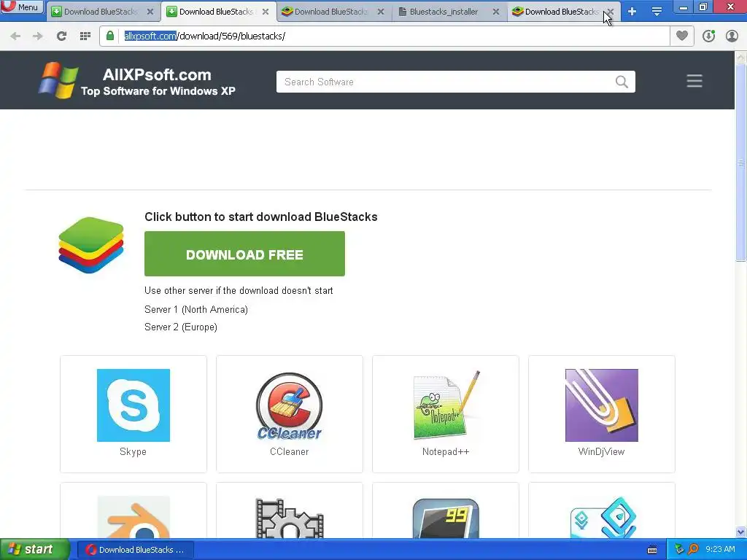Open the monitor 99 icon card
Screen dimensions: 747x560
[x=446, y=510]
